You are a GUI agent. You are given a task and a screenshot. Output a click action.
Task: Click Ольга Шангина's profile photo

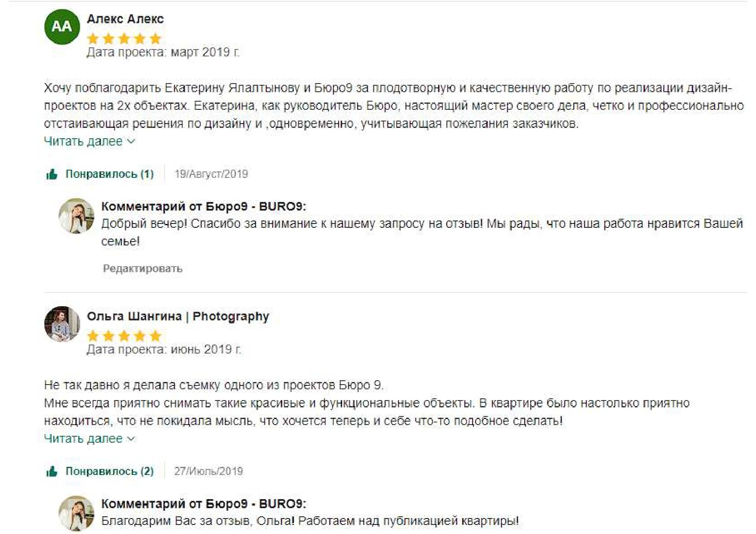click(x=62, y=324)
